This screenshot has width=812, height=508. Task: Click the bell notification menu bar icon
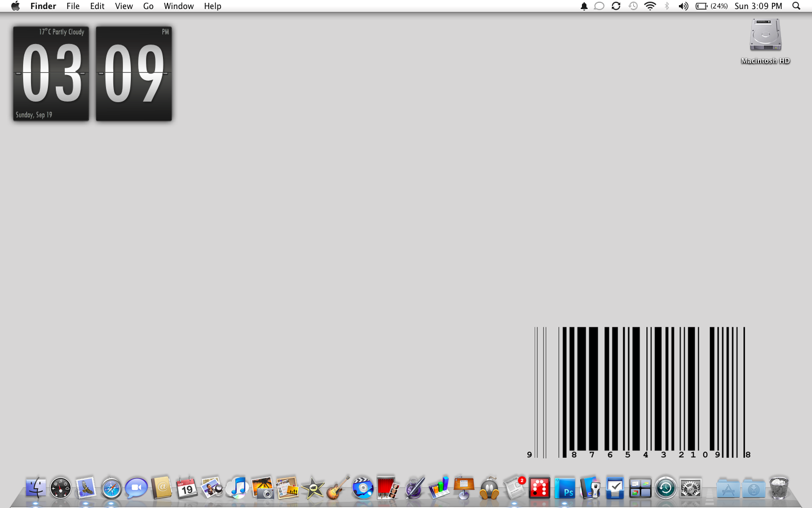[584, 6]
